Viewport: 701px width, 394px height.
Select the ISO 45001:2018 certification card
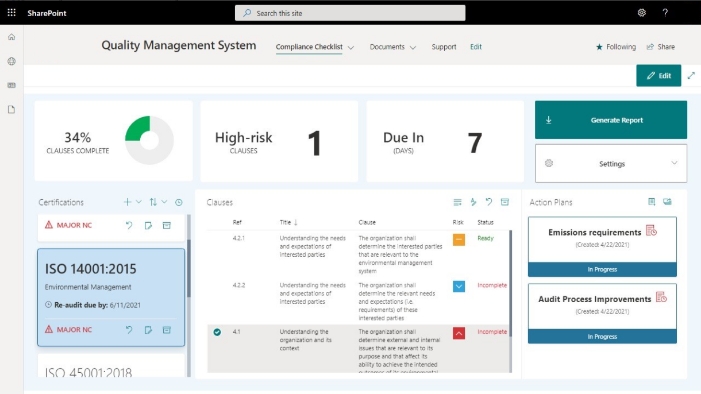tap(111, 366)
